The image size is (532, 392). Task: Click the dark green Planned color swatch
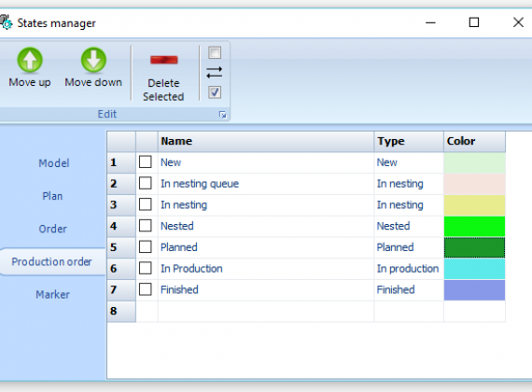474,247
